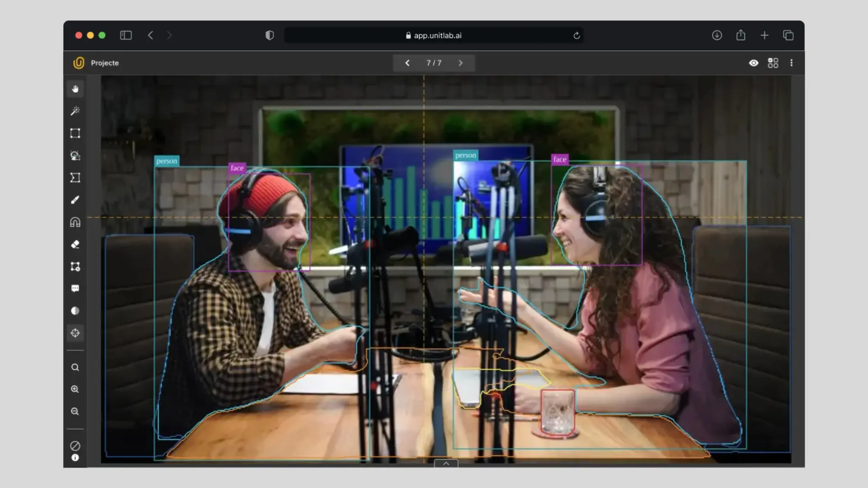
Task: Select the polygon annotation tool
Action: pyautogui.click(x=75, y=178)
